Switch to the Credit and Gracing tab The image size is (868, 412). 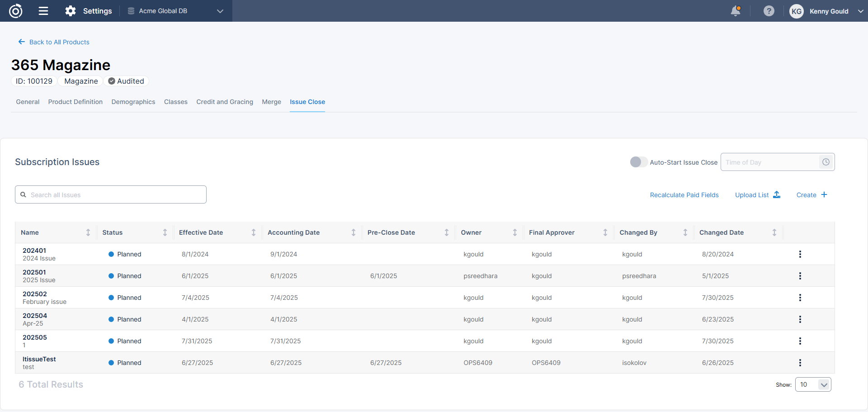(225, 102)
